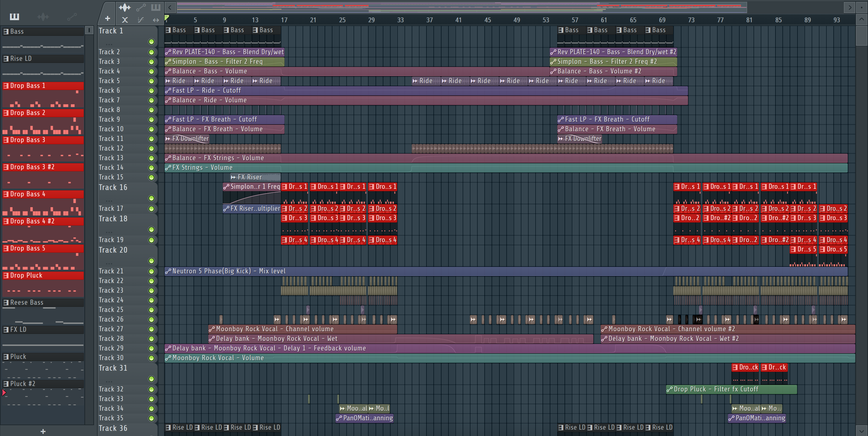This screenshot has height=436, width=868.
Task: Show automation clips in the picker panel
Action: [x=71, y=16]
